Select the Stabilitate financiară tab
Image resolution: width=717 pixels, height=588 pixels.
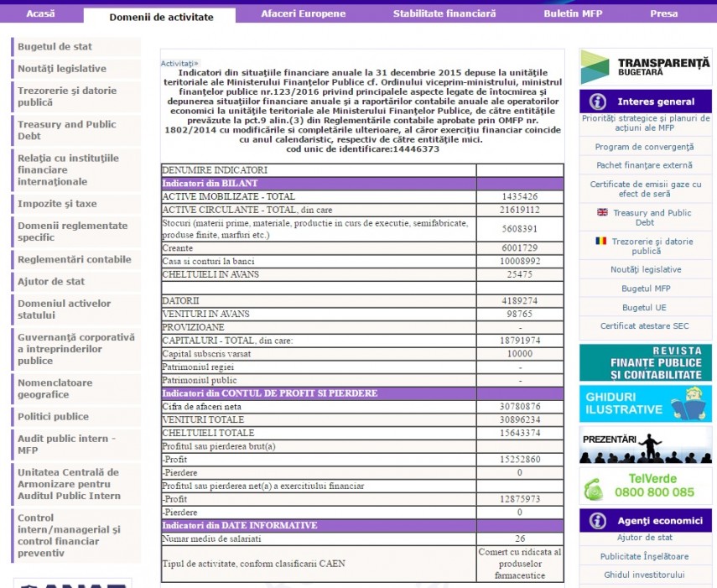(x=444, y=14)
